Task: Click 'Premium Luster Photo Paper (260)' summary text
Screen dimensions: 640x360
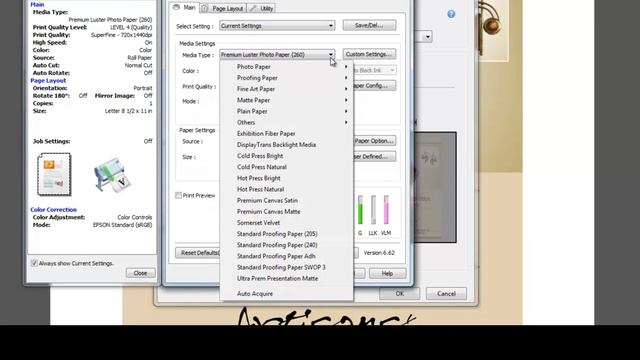Action: point(110,20)
